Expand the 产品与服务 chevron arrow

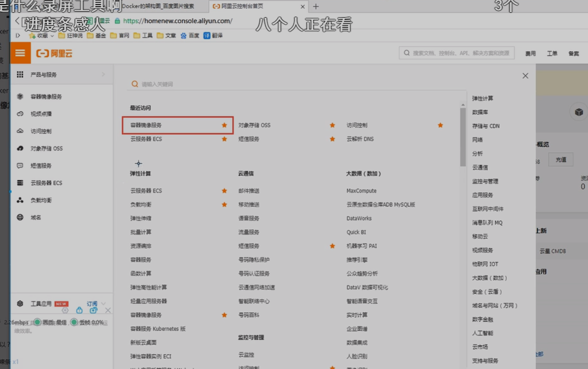pos(103,75)
